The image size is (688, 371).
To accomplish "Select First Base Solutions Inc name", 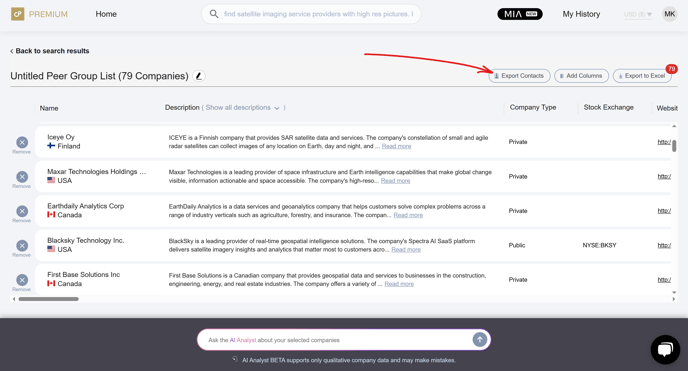I will click(83, 275).
